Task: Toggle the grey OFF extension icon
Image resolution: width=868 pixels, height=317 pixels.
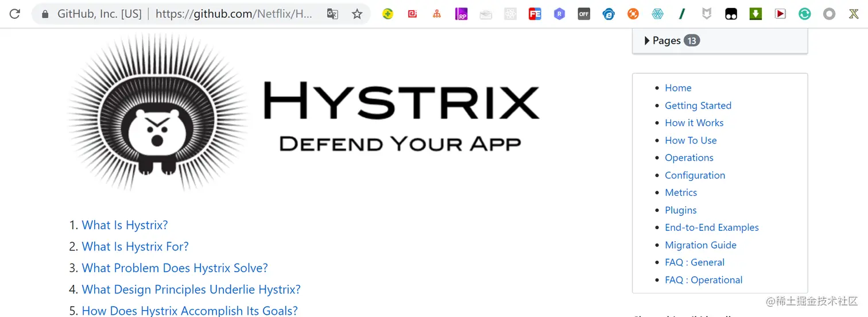Action: click(x=584, y=14)
